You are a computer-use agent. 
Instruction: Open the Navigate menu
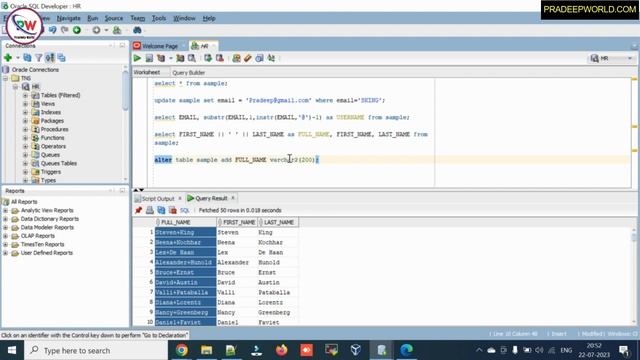coord(68,18)
